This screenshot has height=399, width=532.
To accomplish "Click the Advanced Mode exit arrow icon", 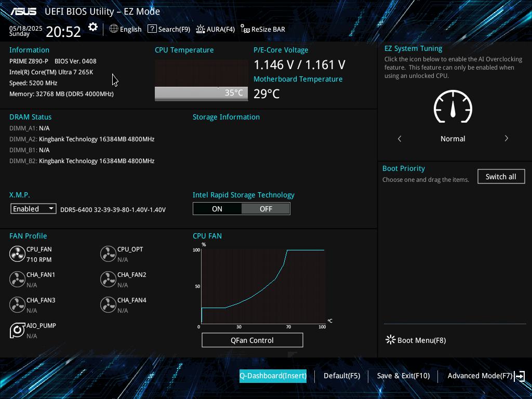I will click(520, 376).
